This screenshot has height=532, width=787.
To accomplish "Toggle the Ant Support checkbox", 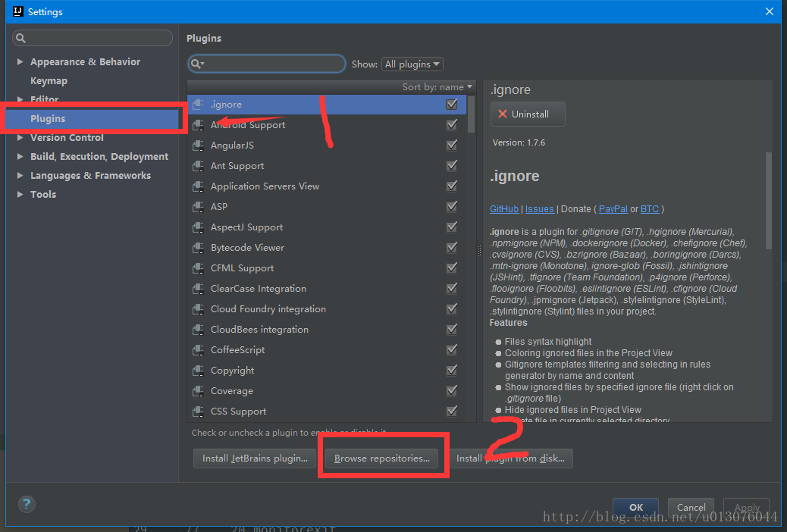I will point(452,166).
